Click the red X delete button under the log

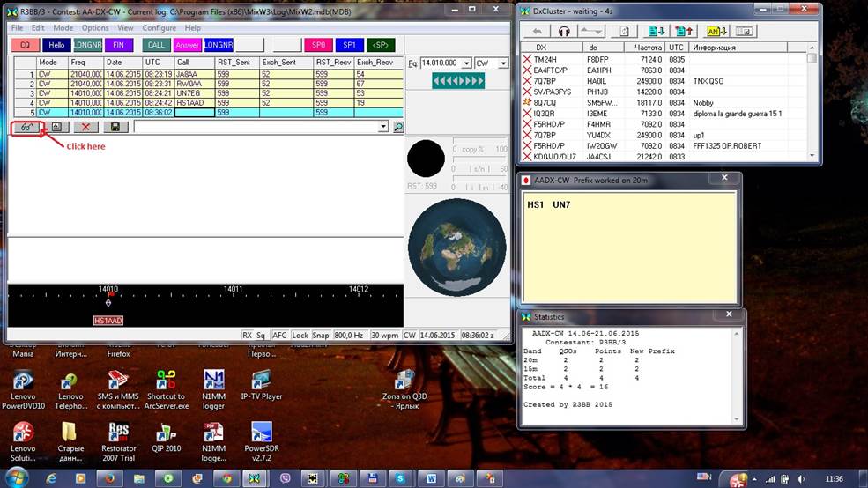click(x=85, y=127)
